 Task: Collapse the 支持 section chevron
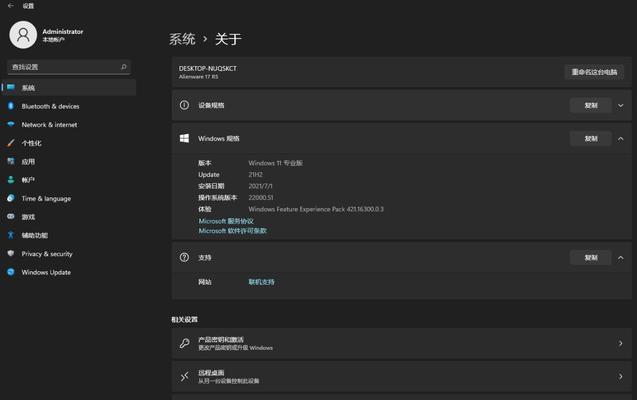click(x=620, y=258)
